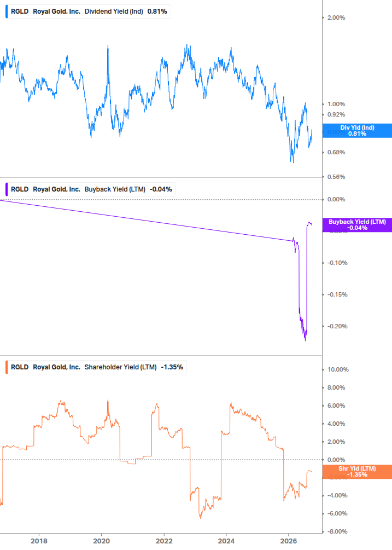The height and width of the screenshot is (550, 392).
Task: Click the -4.00% tick on the shareholder yield axis
Action: pyautogui.click(x=337, y=496)
